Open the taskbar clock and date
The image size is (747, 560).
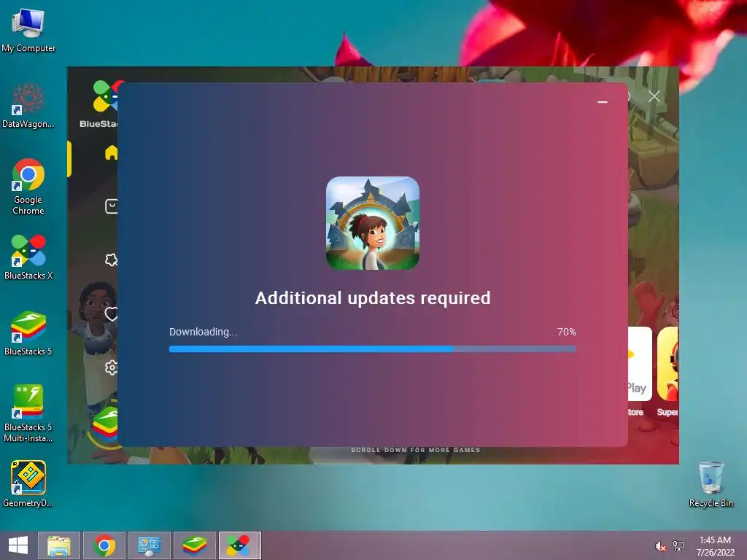pos(715,546)
